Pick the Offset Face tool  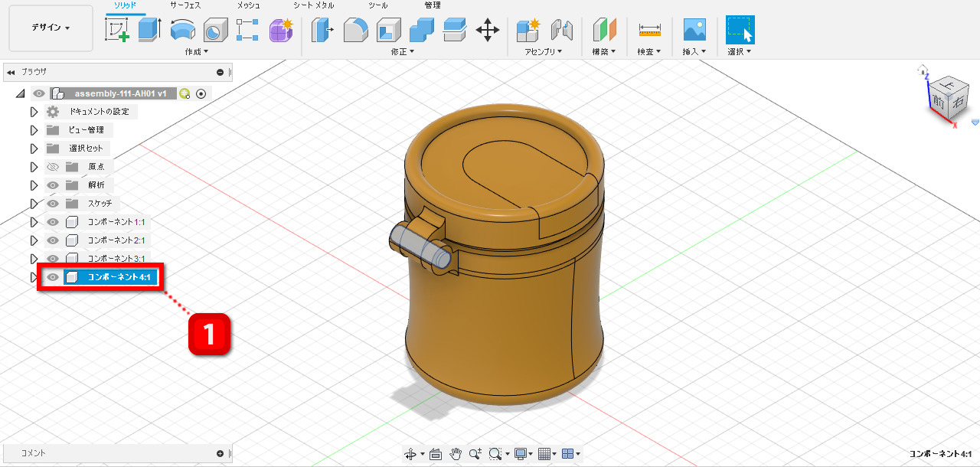click(x=454, y=30)
